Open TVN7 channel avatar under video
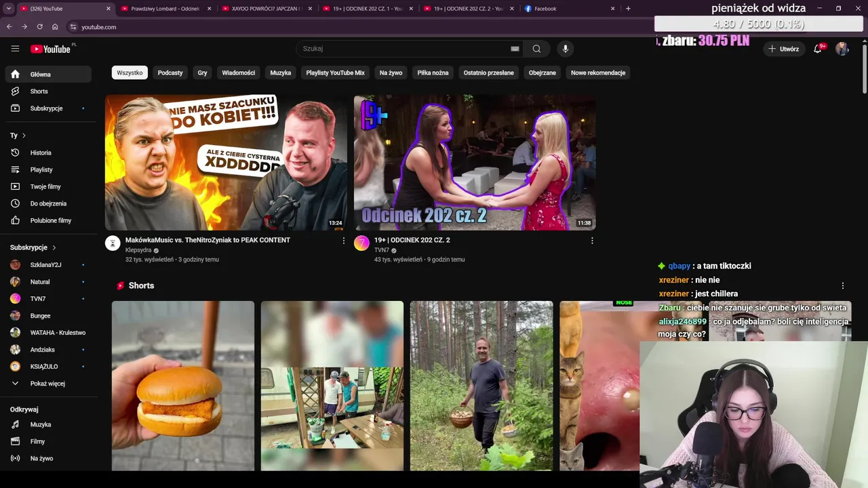This screenshot has height=488, width=868. click(361, 243)
